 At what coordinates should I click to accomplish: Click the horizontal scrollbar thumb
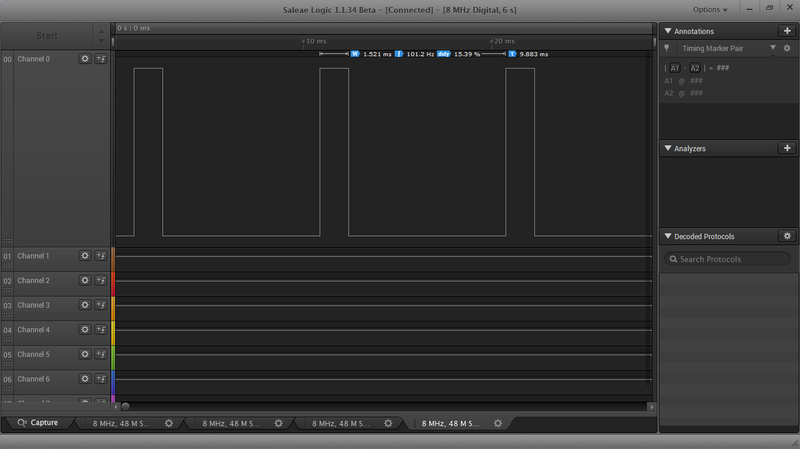(126, 407)
